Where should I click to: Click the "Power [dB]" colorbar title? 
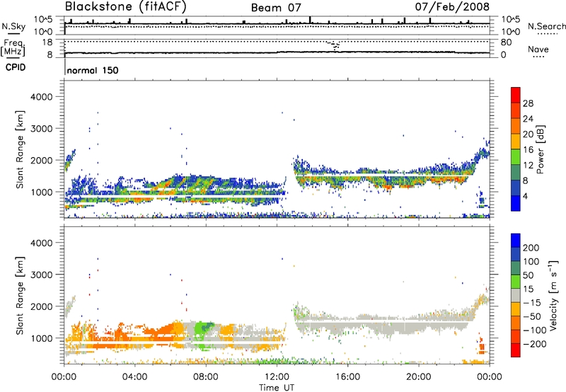point(540,149)
